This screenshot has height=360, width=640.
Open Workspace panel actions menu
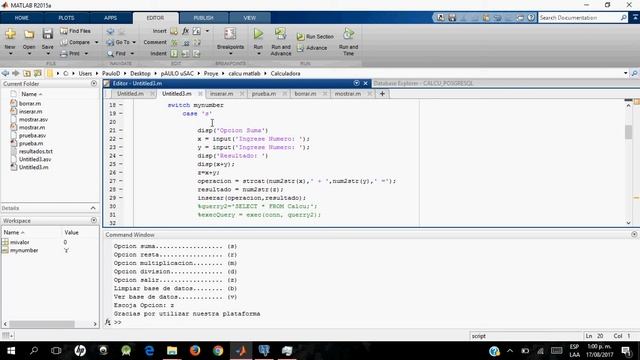94,220
